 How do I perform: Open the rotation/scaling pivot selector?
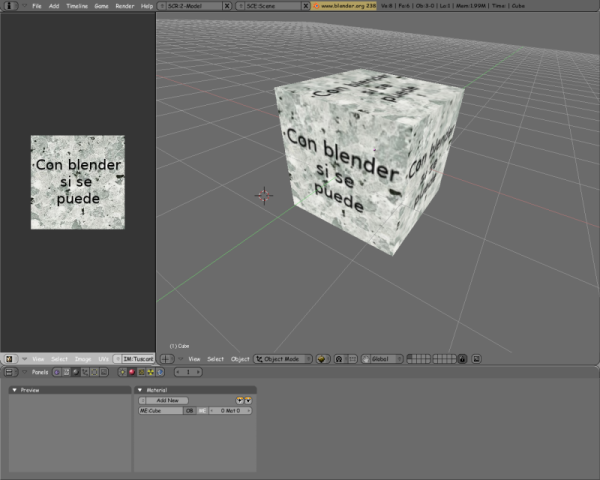(x=339, y=359)
